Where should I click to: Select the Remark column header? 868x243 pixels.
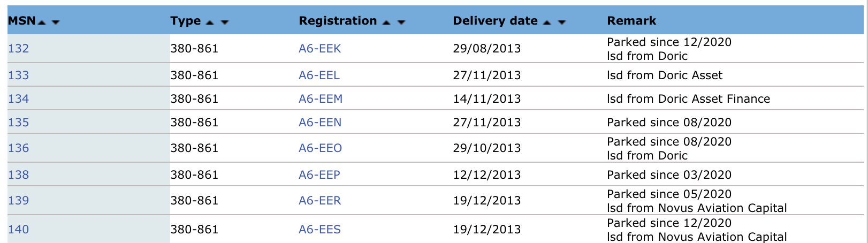coord(631,21)
